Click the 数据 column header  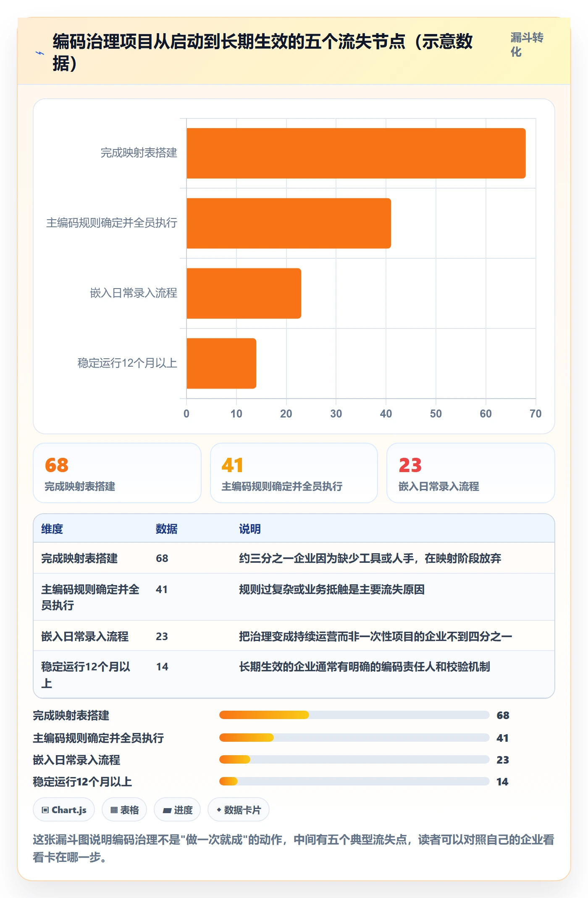coord(167,529)
